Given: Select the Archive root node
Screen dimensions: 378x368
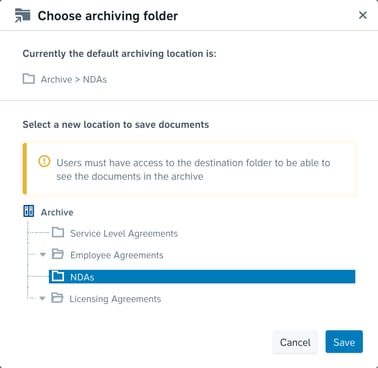Looking at the screenshot, I should (x=57, y=212).
